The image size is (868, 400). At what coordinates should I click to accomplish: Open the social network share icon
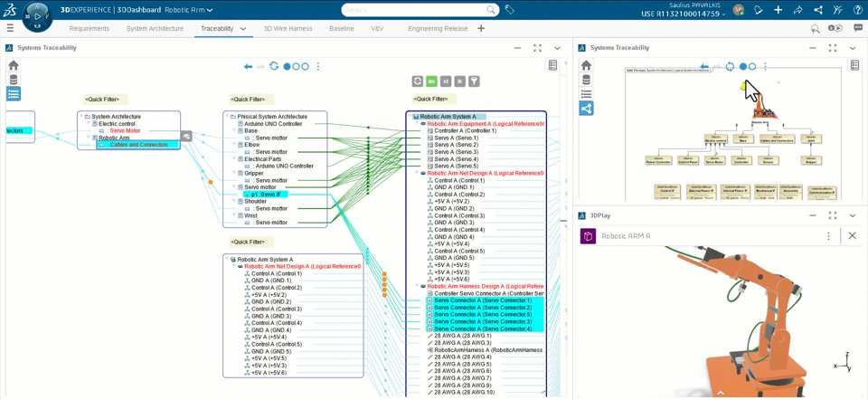tap(817, 9)
